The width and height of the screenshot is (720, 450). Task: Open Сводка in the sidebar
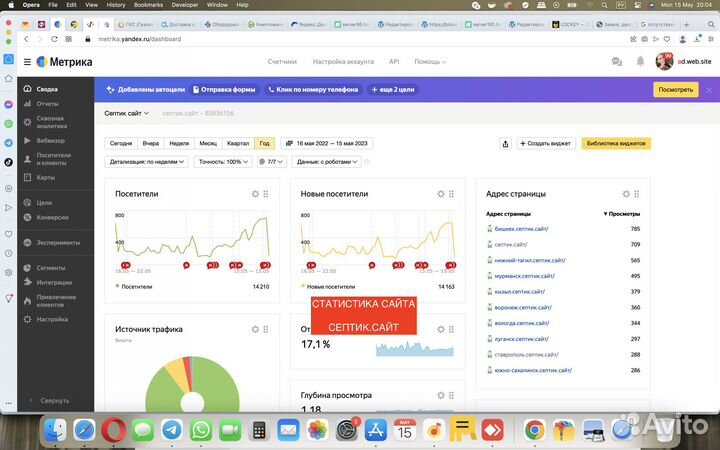click(47, 89)
